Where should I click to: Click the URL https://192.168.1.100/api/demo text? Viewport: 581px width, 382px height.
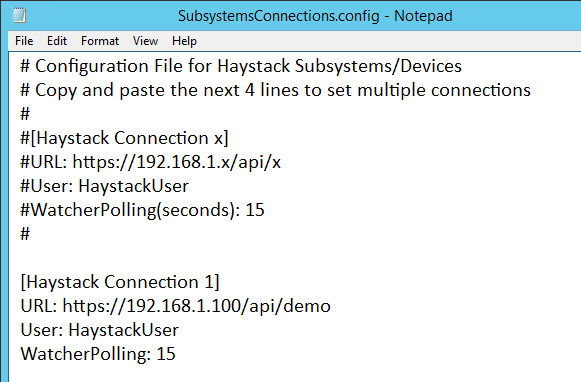(x=196, y=306)
